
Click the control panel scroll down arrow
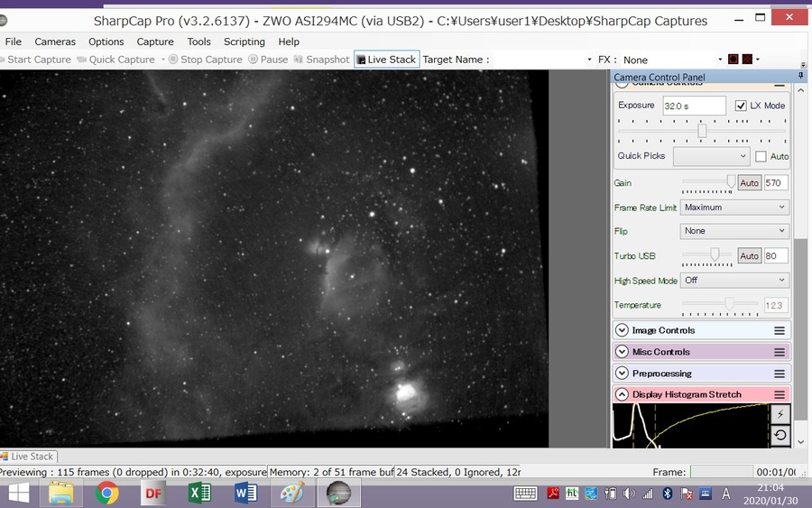point(800,442)
